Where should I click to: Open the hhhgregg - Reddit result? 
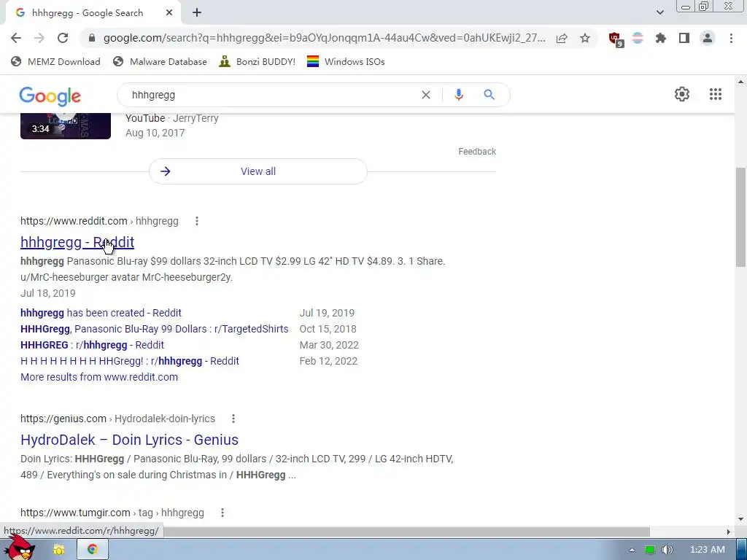[77, 242]
